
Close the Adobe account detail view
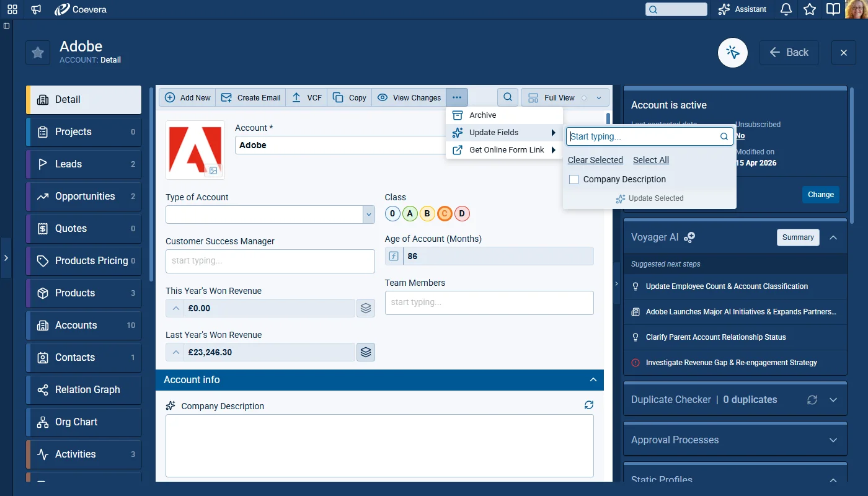pos(844,53)
